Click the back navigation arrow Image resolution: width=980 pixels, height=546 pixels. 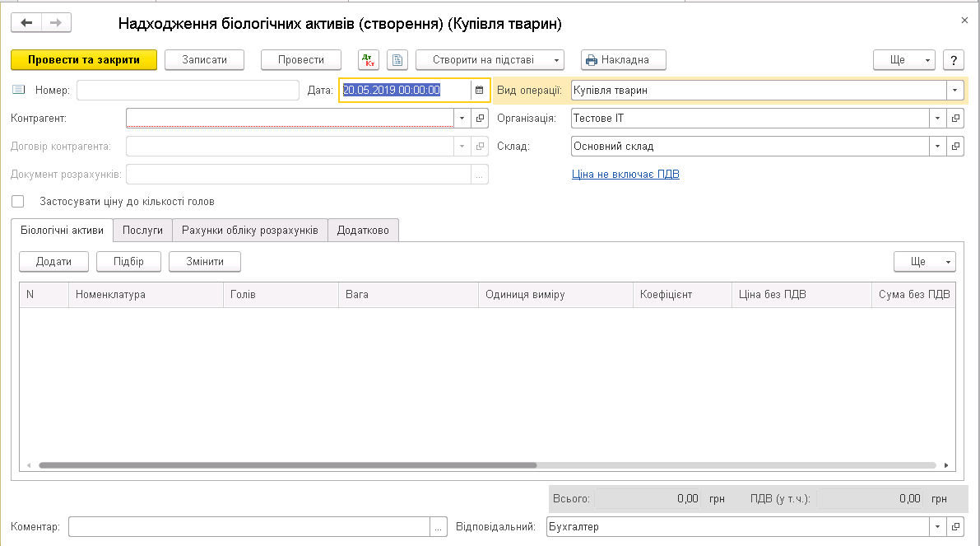coord(26,23)
